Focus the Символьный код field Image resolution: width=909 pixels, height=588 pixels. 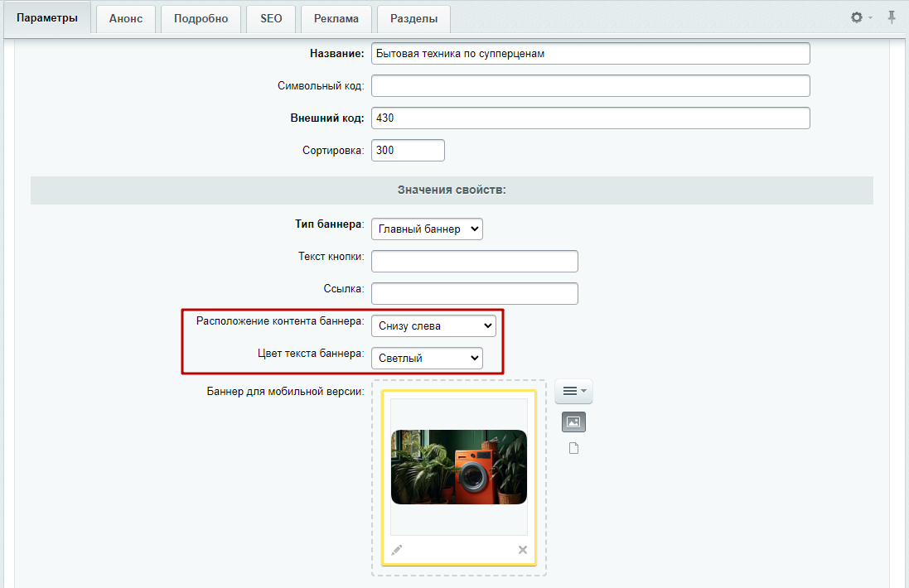[591, 86]
